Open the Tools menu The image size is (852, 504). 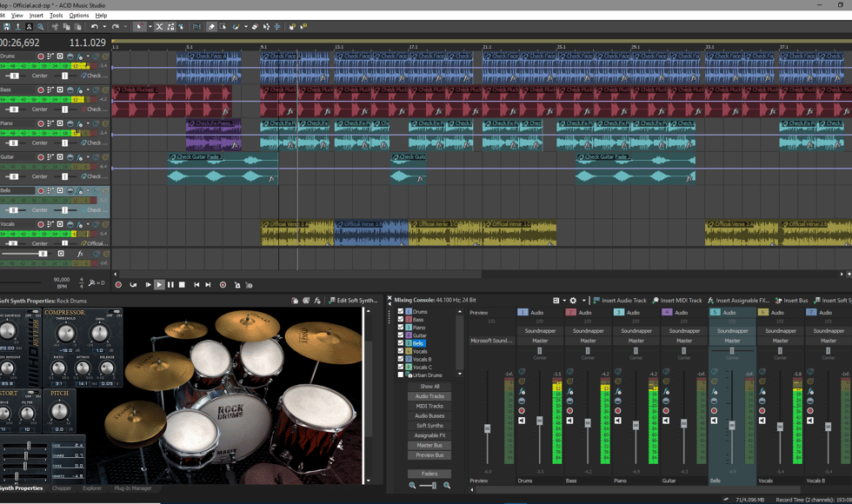56,16
